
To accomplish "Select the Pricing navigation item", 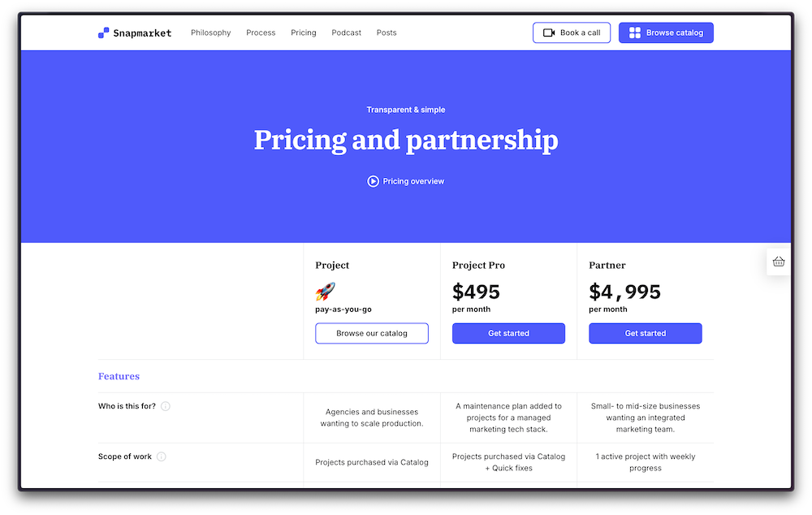I will 303,32.
